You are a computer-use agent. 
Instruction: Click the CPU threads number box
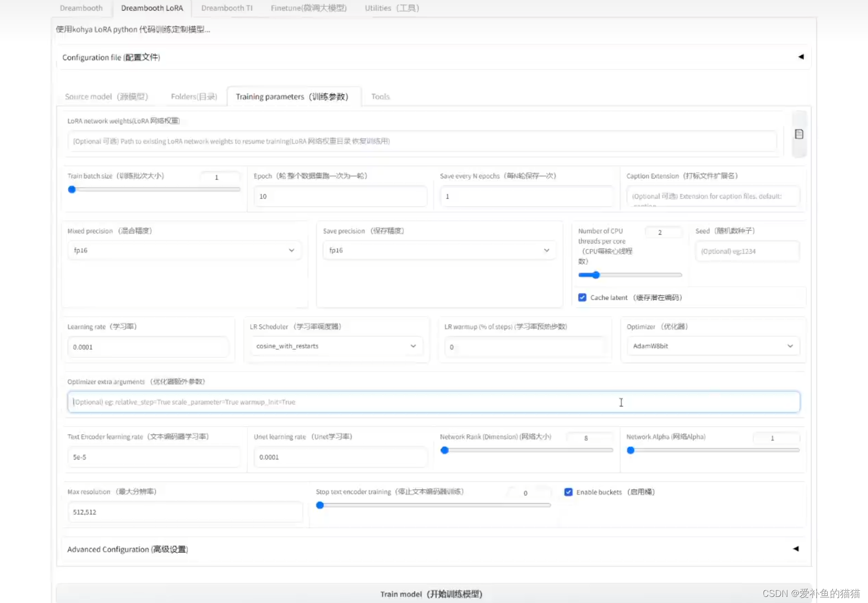(x=663, y=232)
